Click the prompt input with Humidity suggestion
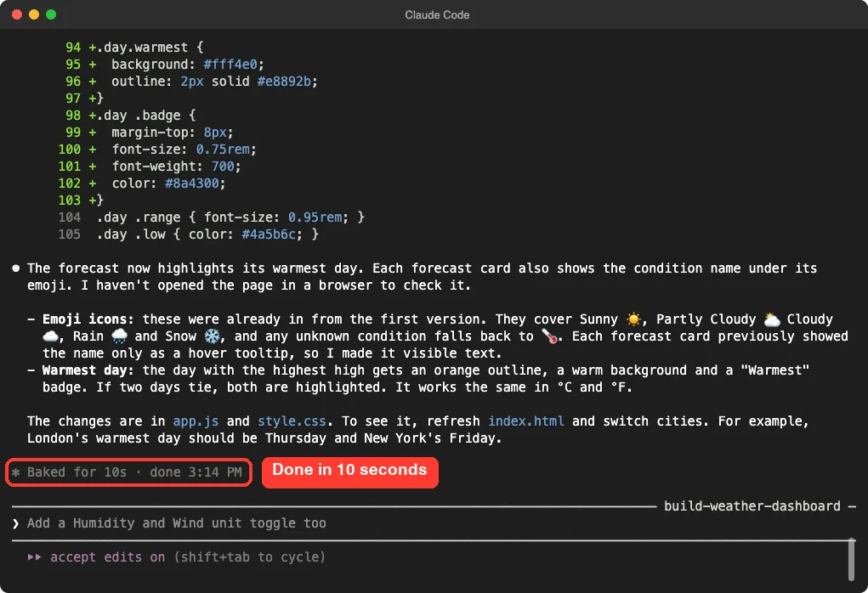This screenshot has width=868, height=593. tap(432, 523)
